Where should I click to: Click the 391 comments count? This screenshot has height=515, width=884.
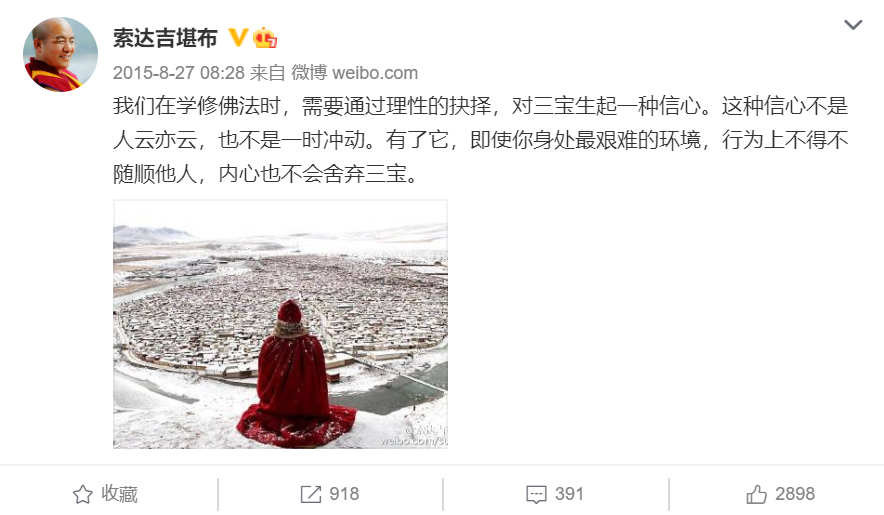[569, 494]
